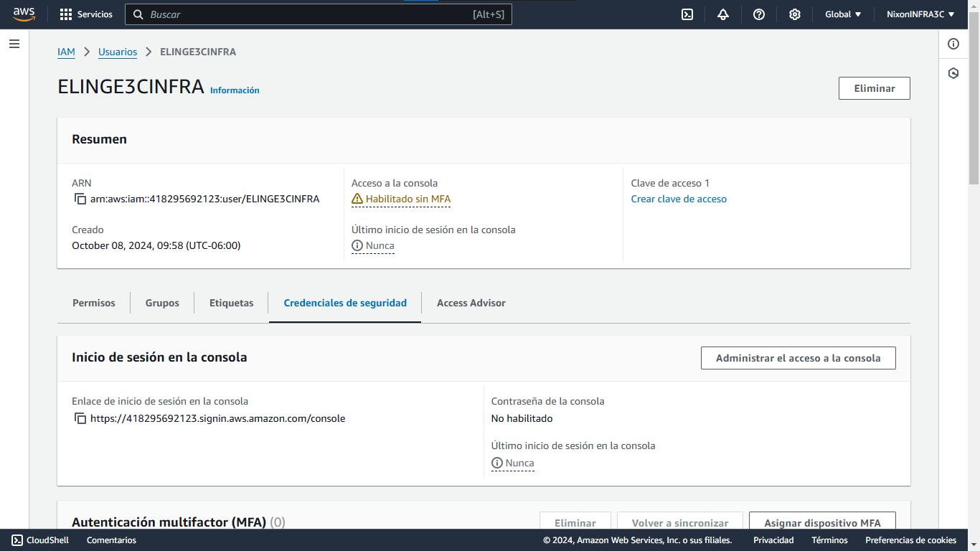980x551 pixels.
Task: Open CloudShell in the footer bar
Action: (x=40, y=540)
